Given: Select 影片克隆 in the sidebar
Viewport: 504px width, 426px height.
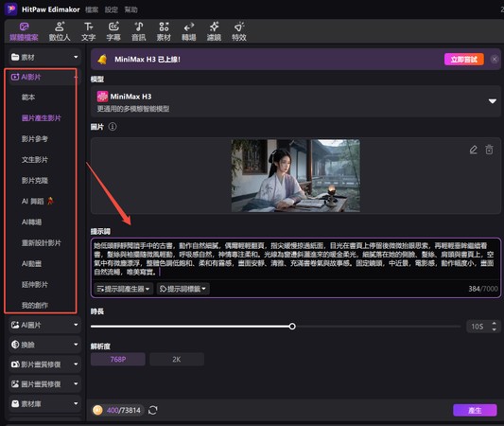Looking at the screenshot, I should click(x=35, y=181).
